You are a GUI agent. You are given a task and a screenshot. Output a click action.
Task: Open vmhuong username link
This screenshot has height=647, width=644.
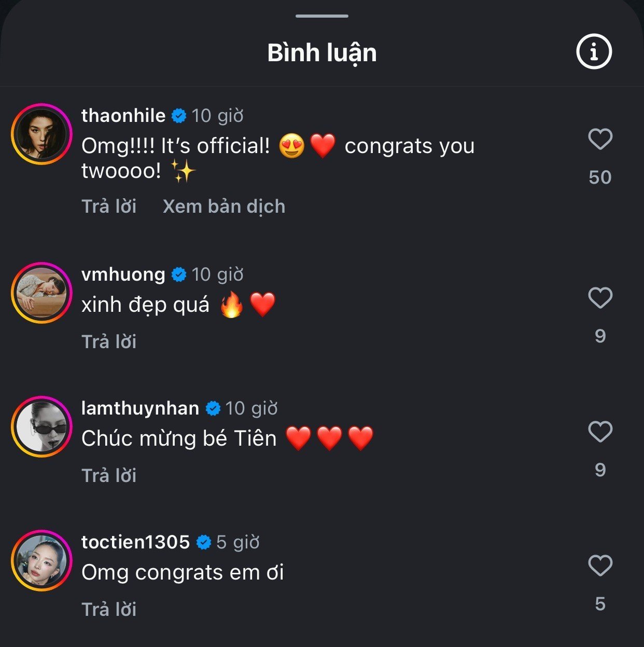point(123,274)
